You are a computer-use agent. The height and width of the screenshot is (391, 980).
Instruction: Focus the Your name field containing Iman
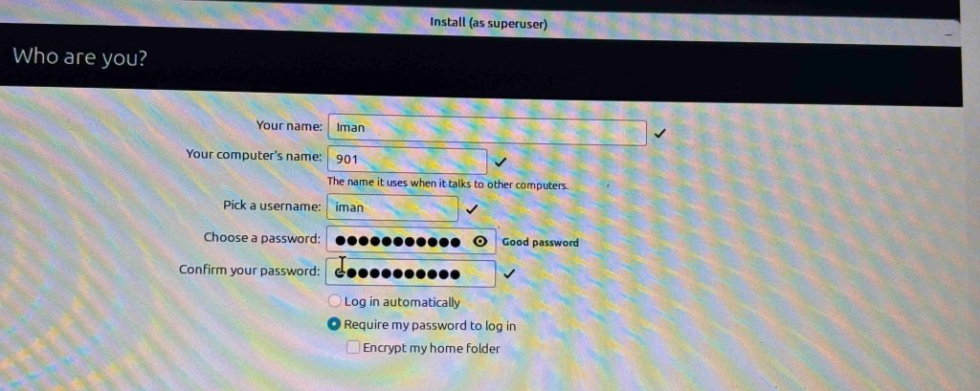coord(487,131)
